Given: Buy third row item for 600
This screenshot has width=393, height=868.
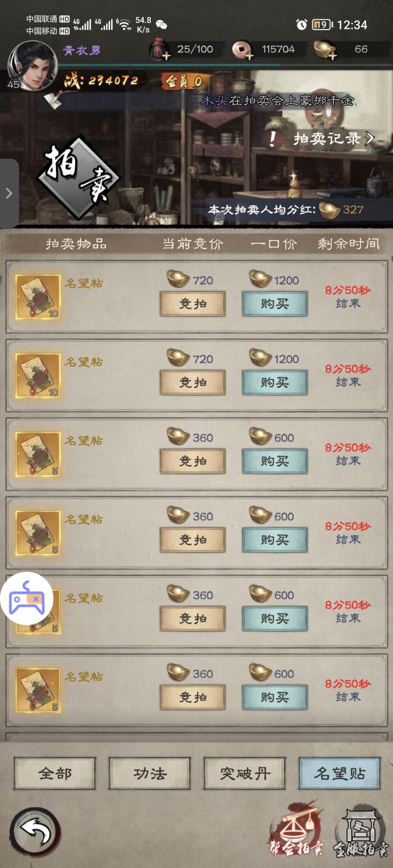Looking at the screenshot, I should 275,461.
